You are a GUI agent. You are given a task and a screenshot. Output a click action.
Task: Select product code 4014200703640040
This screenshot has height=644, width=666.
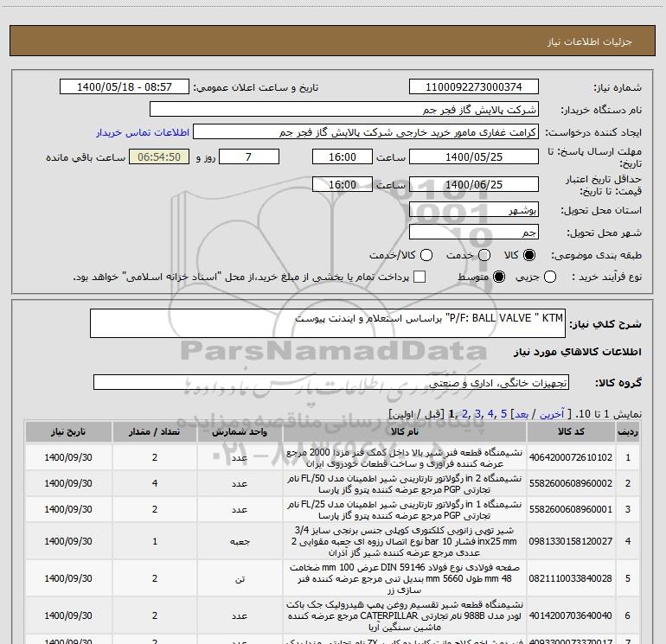click(571, 615)
